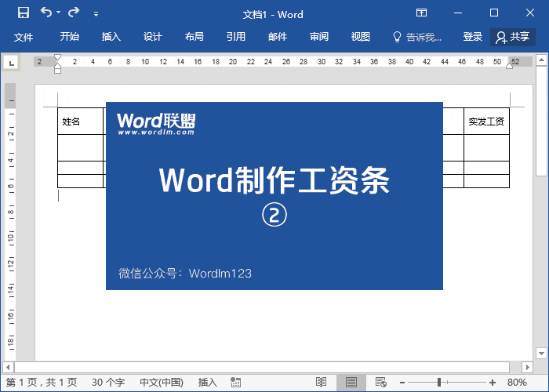549x392 pixels.
Task: Open the 设计 ribbon tab
Action: click(153, 37)
